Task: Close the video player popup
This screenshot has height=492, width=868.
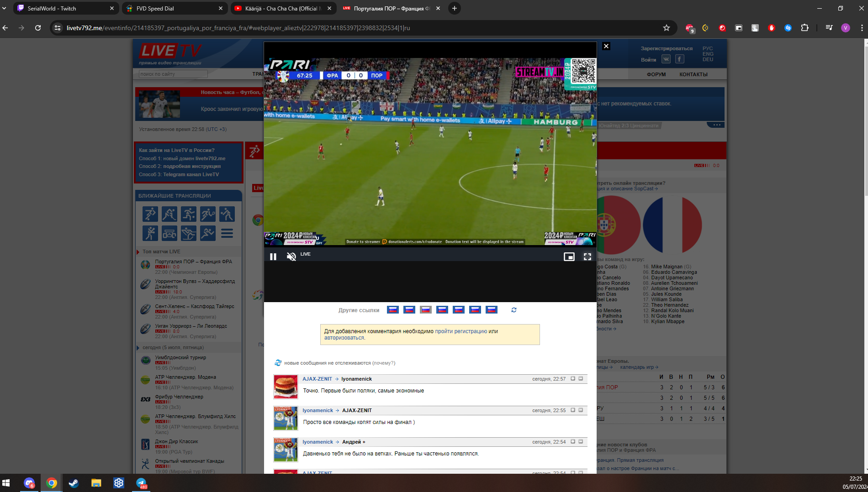Action: [x=606, y=46]
